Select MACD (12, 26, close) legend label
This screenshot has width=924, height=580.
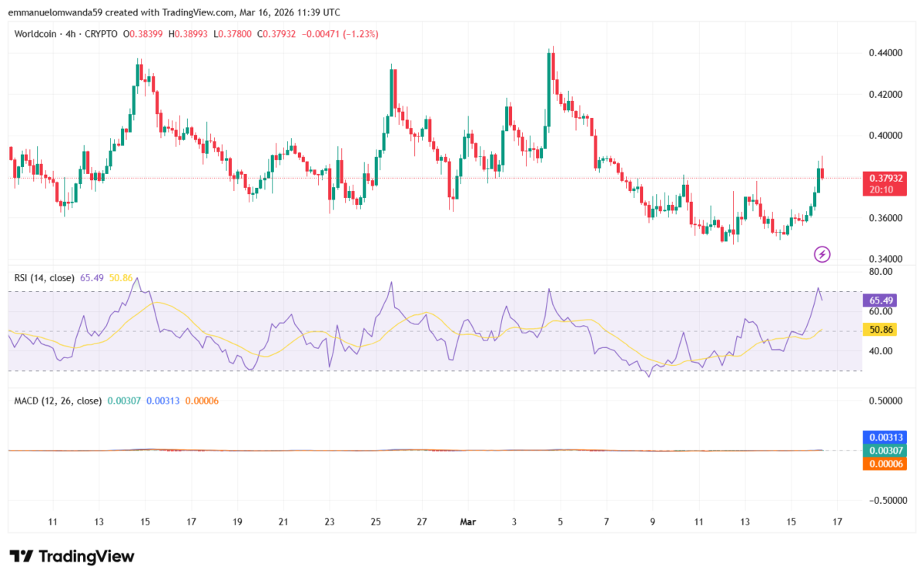58,401
